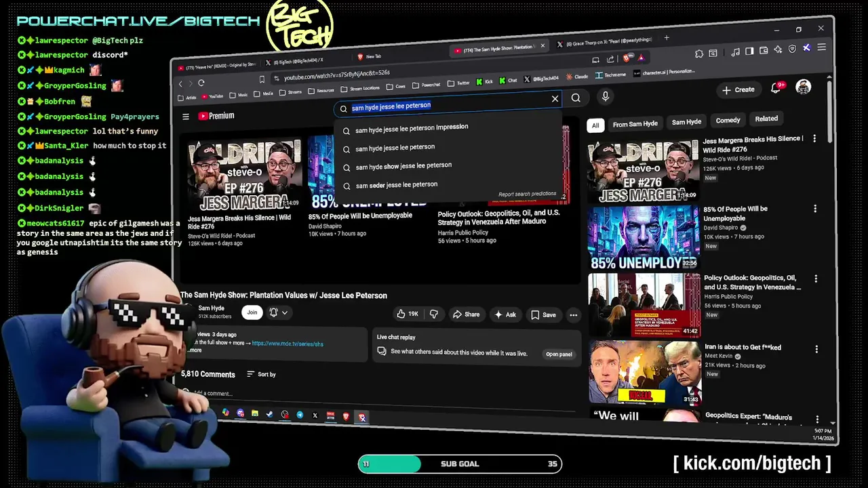Follow the mde.tv series link in the description

[x=288, y=344]
